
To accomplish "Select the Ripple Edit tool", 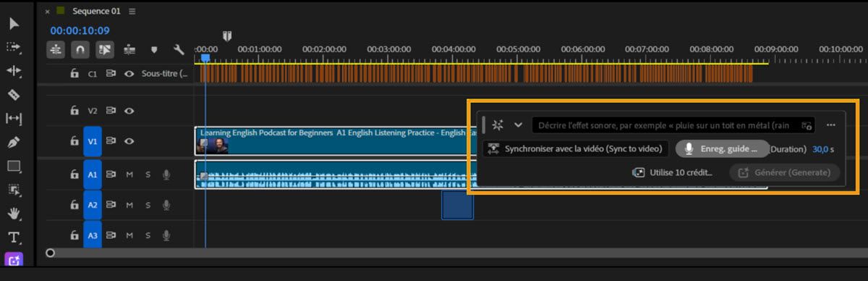I will coord(14,71).
